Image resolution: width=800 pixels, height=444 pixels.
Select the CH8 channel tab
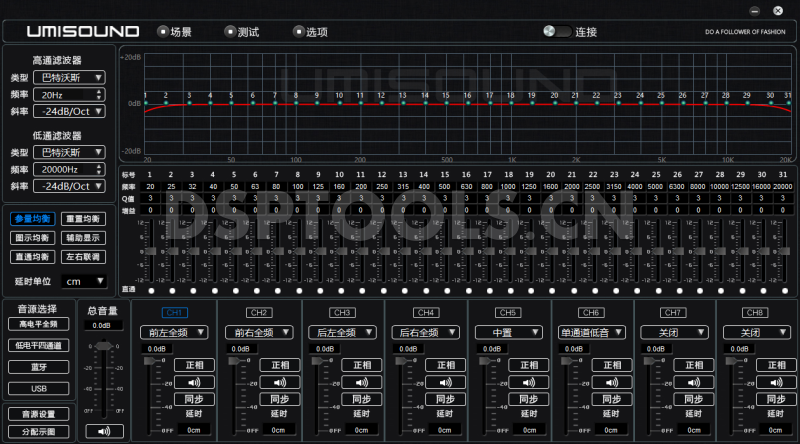coord(755,312)
